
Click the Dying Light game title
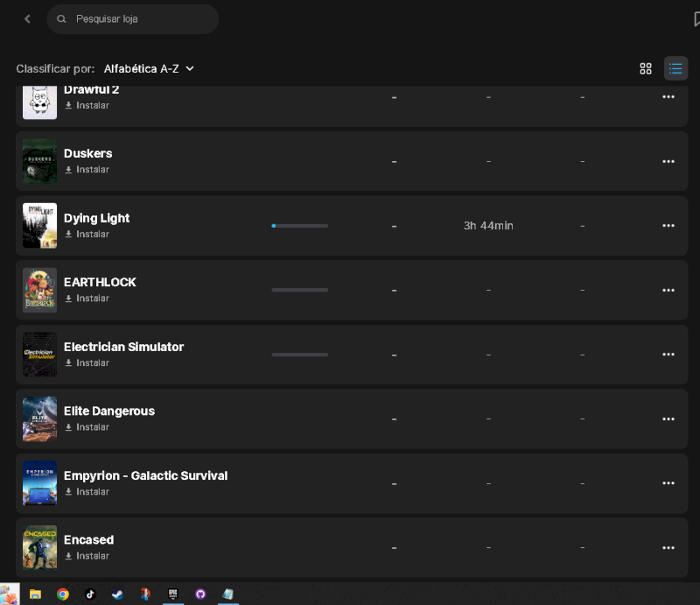pos(96,218)
